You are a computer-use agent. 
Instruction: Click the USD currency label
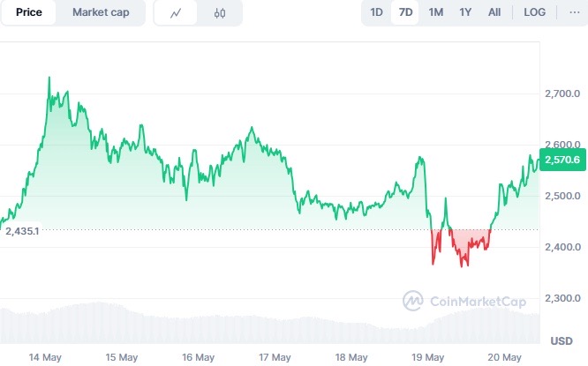(562, 340)
